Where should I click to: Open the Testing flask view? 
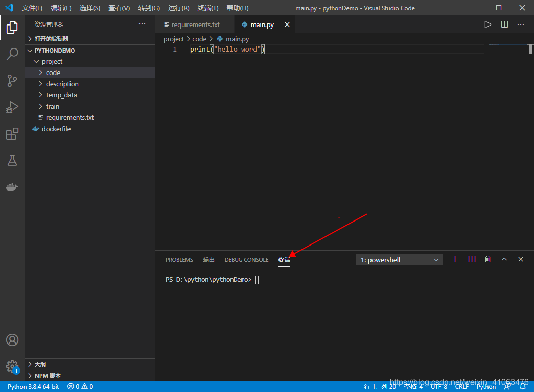(12, 160)
